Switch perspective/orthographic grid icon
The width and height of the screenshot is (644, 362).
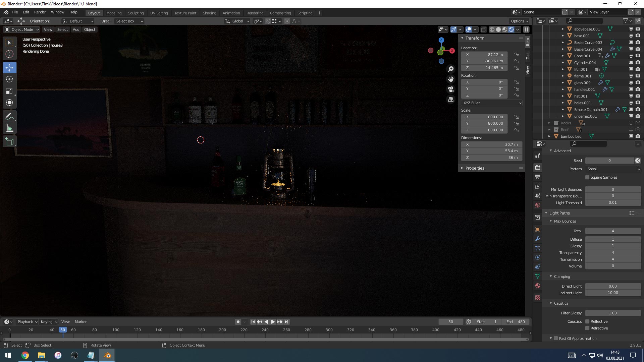pos(451,99)
